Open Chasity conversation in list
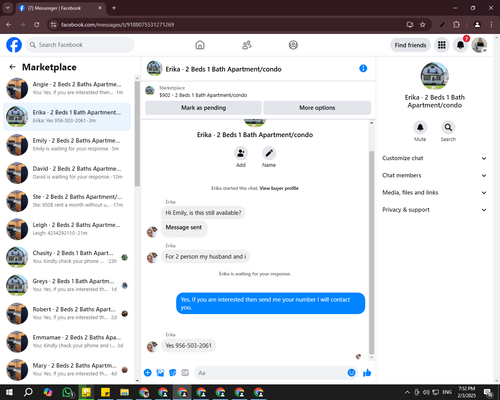Screen dimensions: 500x400 click(67, 257)
